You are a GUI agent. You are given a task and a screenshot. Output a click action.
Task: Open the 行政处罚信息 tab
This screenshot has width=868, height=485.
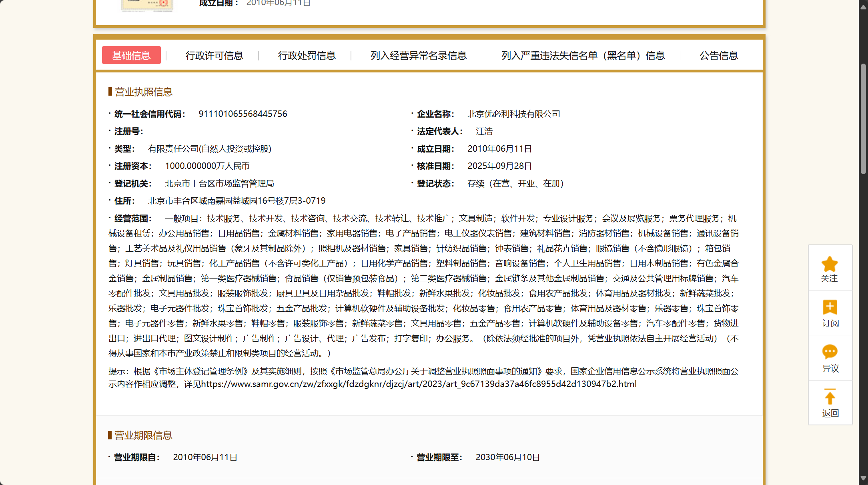click(x=307, y=55)
